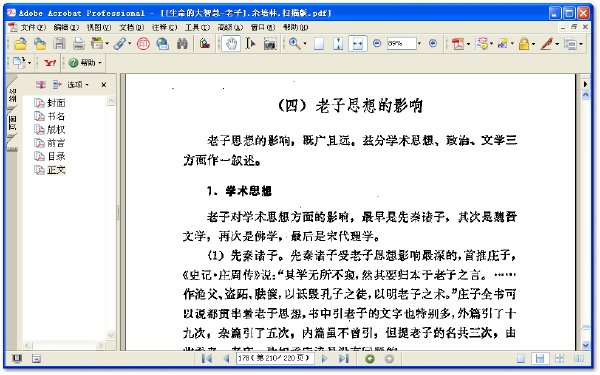Click the binoculars Search icon
600x375 pixels.
point(182,44)
